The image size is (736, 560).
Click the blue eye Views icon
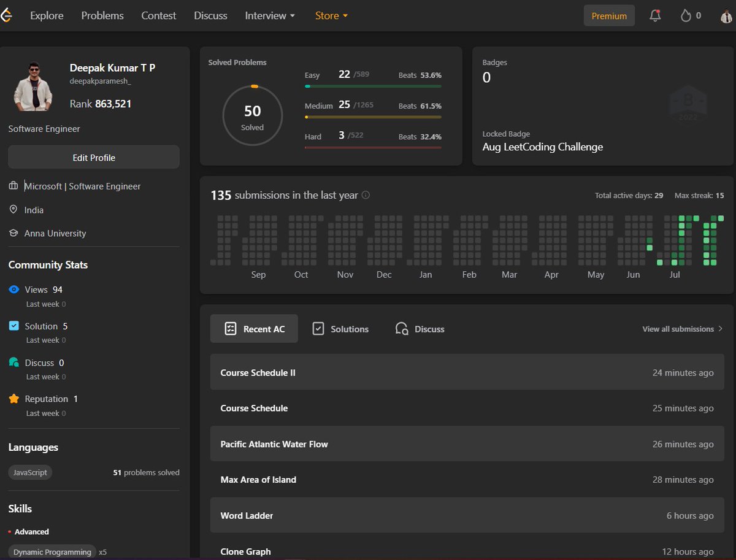14,290
